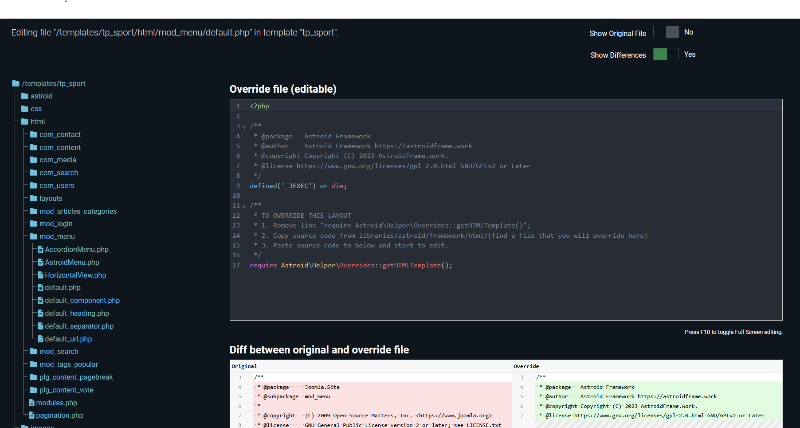
Task: Click the require line in override editor
Action: click(350, 265)
